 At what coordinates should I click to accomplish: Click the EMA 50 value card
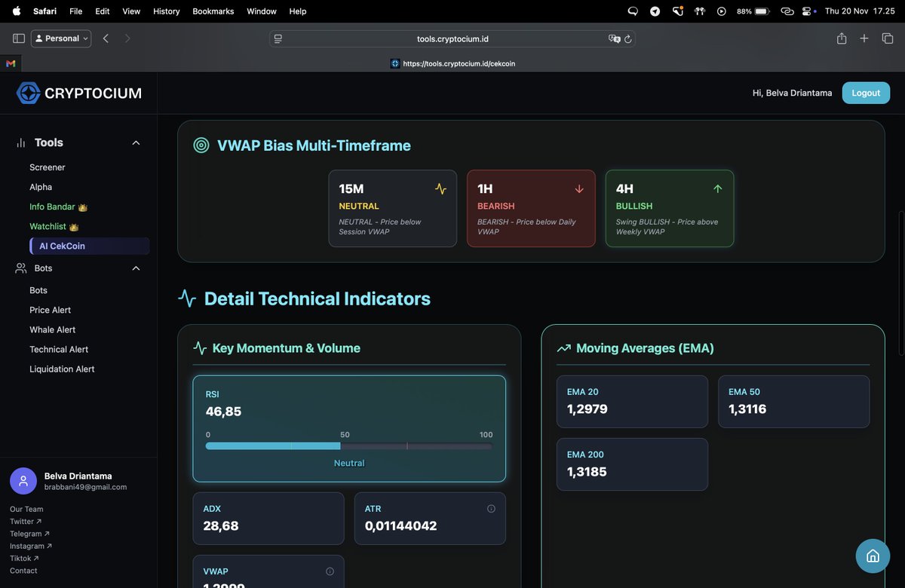coord(793,402)
